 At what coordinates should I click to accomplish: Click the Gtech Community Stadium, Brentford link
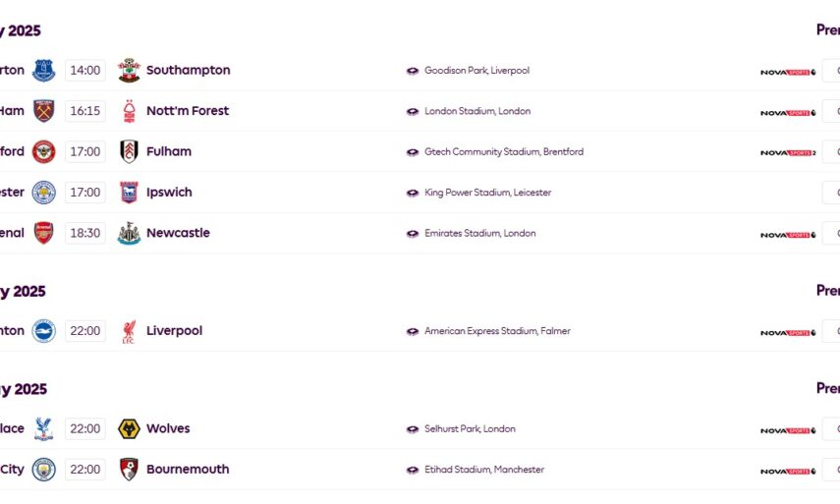click(x=503, y=152)
